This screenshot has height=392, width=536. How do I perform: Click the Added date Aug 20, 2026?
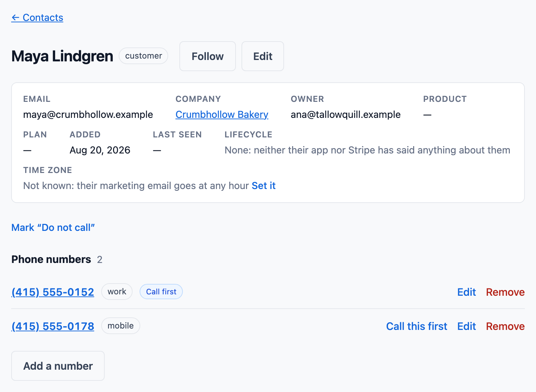(100, 150)
